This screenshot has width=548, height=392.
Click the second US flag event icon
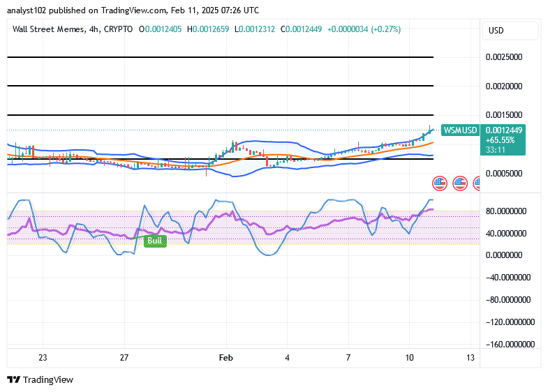460,183
